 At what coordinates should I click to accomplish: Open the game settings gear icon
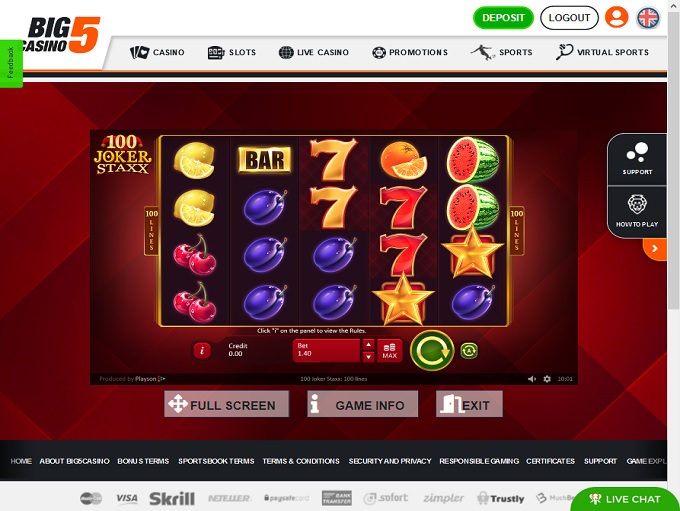click(x=547, y=379)
